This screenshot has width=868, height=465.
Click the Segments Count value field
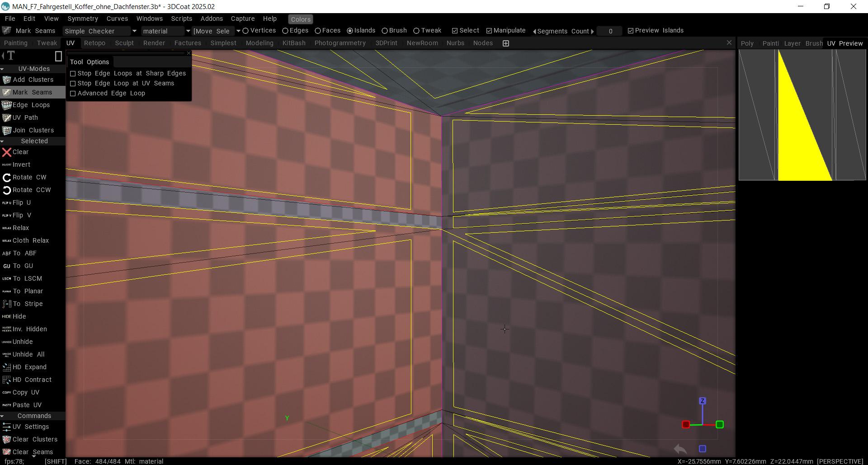click(610, 31)
